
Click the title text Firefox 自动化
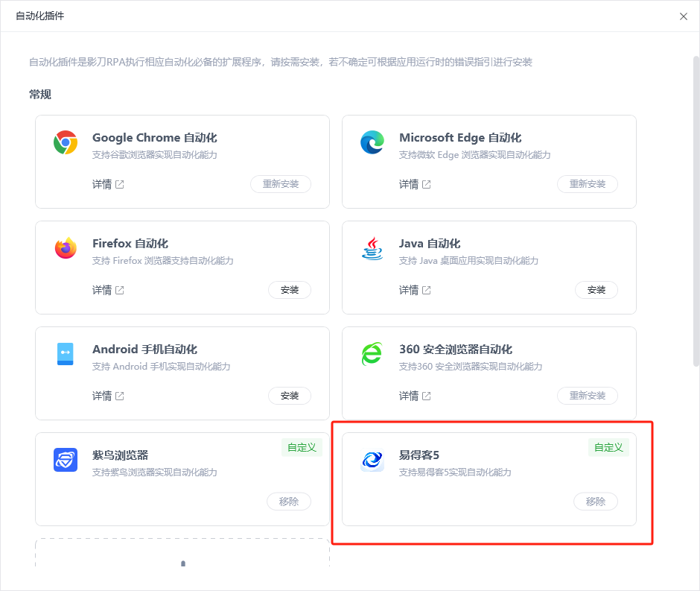(x=130, y=244)
